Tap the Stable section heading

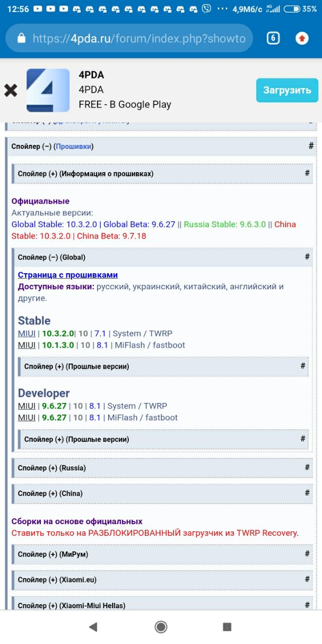34,321
